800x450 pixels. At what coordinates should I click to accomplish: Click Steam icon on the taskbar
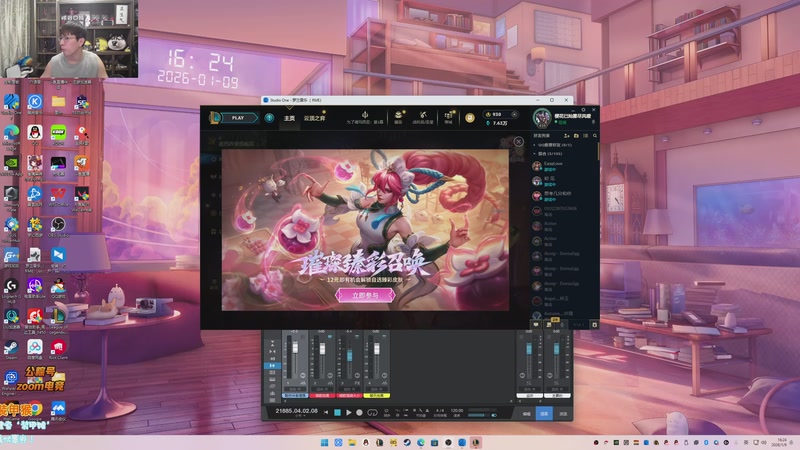pos(407,442)
